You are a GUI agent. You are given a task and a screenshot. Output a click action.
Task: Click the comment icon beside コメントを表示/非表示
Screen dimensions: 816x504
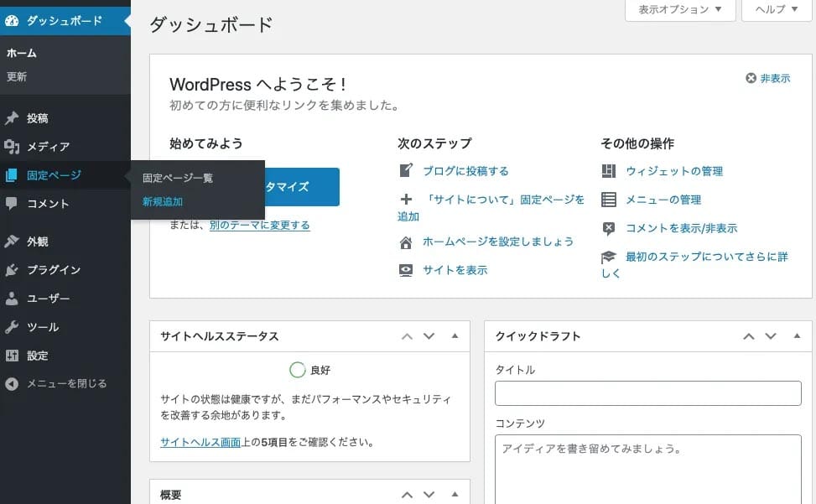[x=608, y=228]
